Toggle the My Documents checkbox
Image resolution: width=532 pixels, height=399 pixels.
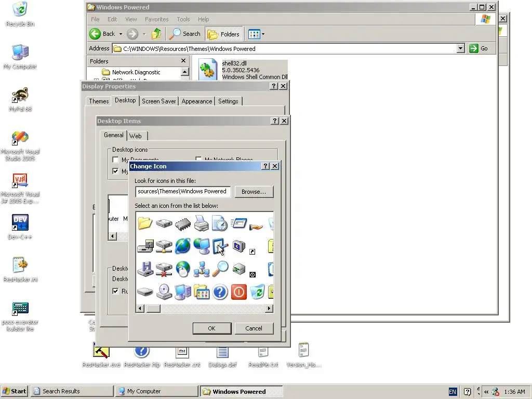[x=115, y=159]
